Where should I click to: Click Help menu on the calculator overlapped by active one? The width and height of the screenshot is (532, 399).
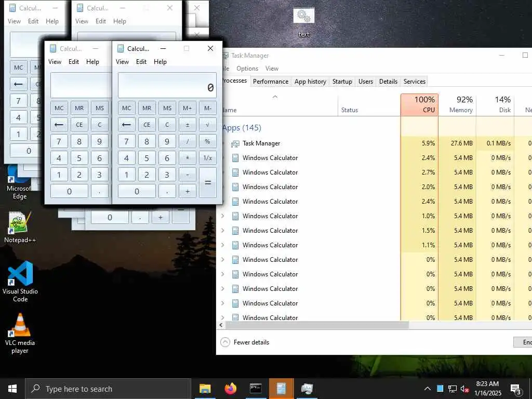92,62
